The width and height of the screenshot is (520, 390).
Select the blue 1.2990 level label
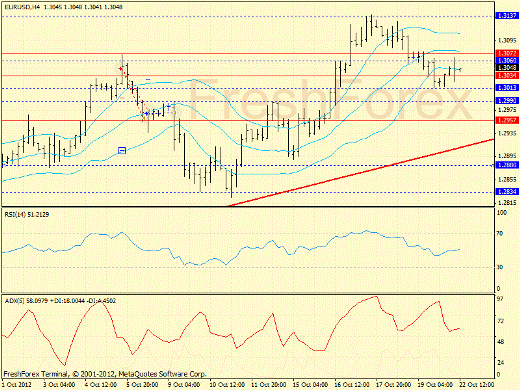click(507, 101)
